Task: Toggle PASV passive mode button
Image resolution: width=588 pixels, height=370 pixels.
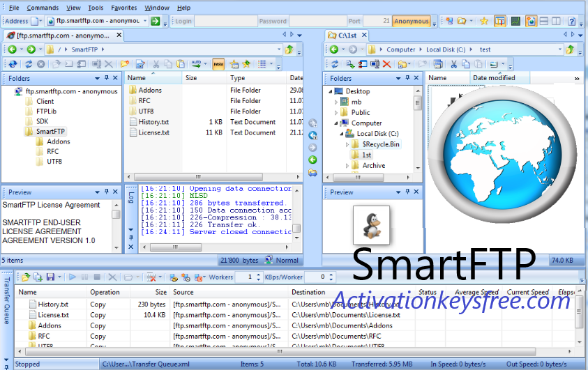Action: coord(218,64)
